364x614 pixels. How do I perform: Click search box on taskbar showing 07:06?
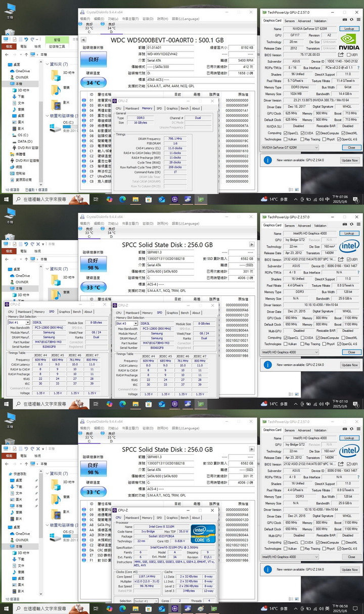pyautogui.click(x=51, y=199)
